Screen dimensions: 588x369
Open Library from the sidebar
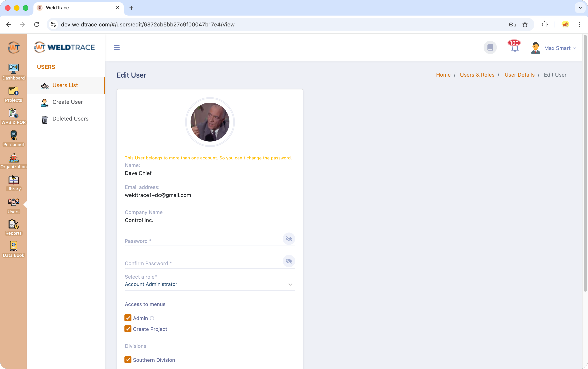click(13, 183)
